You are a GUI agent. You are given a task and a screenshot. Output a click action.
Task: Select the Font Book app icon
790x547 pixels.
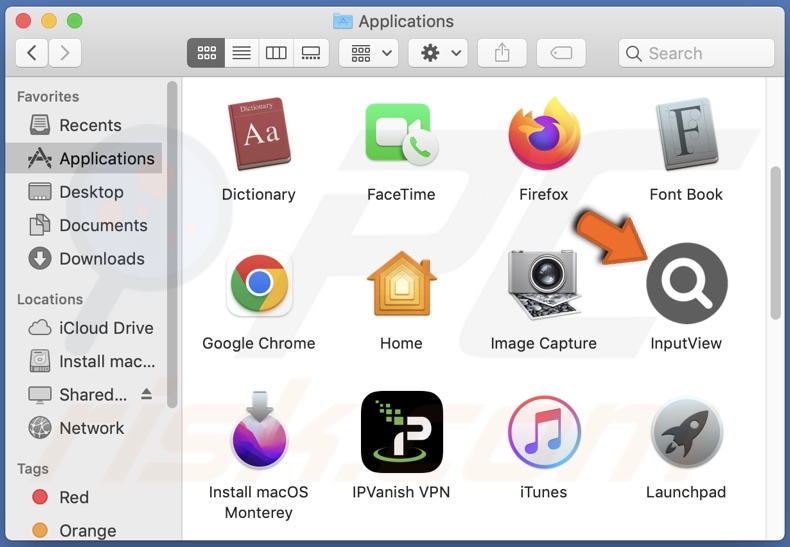click(686, 134)
